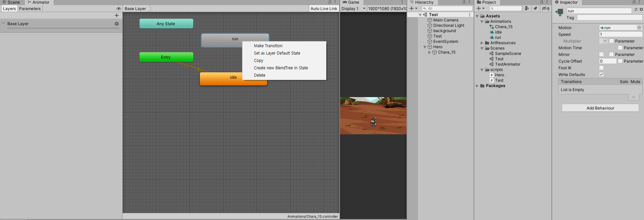Add a new animator layer with plus icon
The width and height of the screenshot is (644, 220).
(x=117, y=15)
